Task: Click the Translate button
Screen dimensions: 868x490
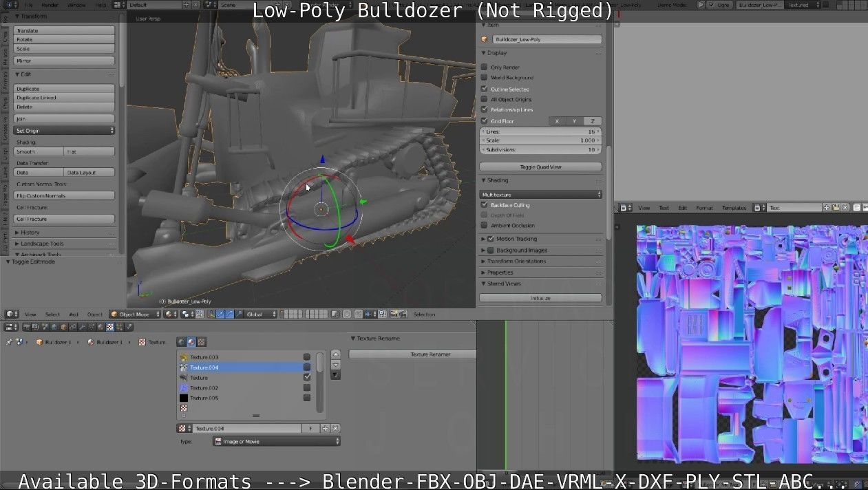Action: click(65, 31)
